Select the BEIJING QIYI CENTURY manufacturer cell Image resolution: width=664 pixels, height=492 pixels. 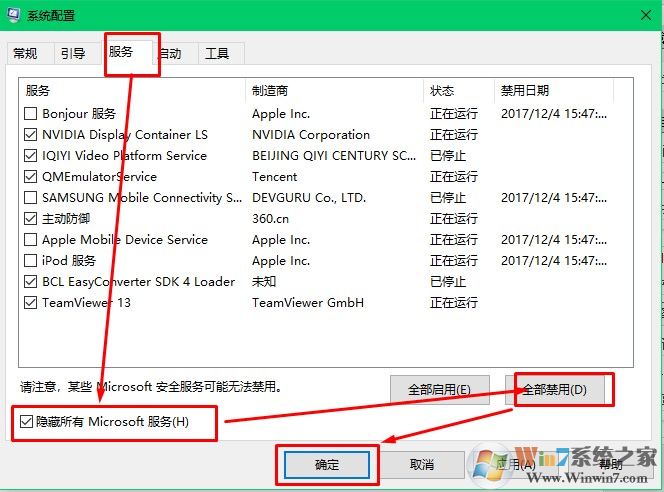[x=334, y=155]
